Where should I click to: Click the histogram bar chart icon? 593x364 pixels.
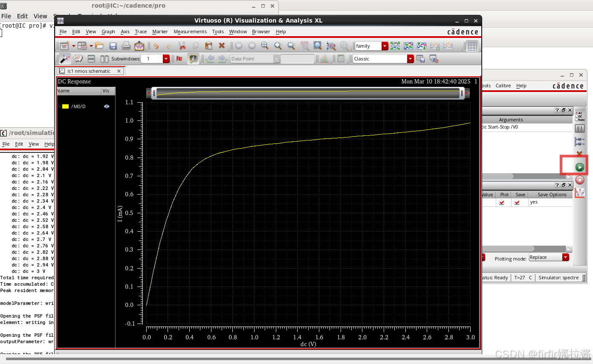324,59
